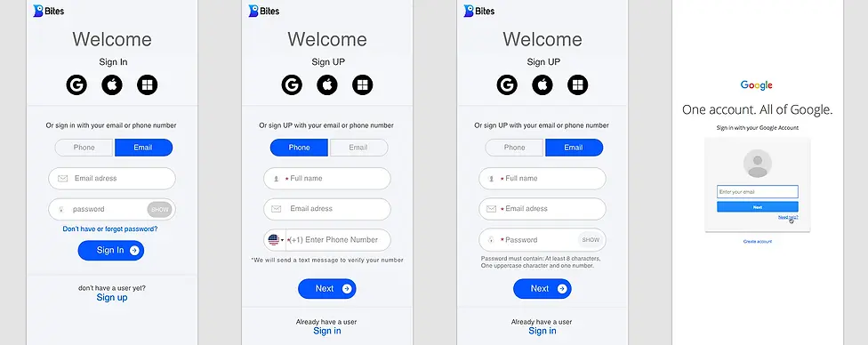The height and width of the screenshot is (345, 868).
Task: Click the Google profile avatar placeholder
Action: [x=758, y=164]
